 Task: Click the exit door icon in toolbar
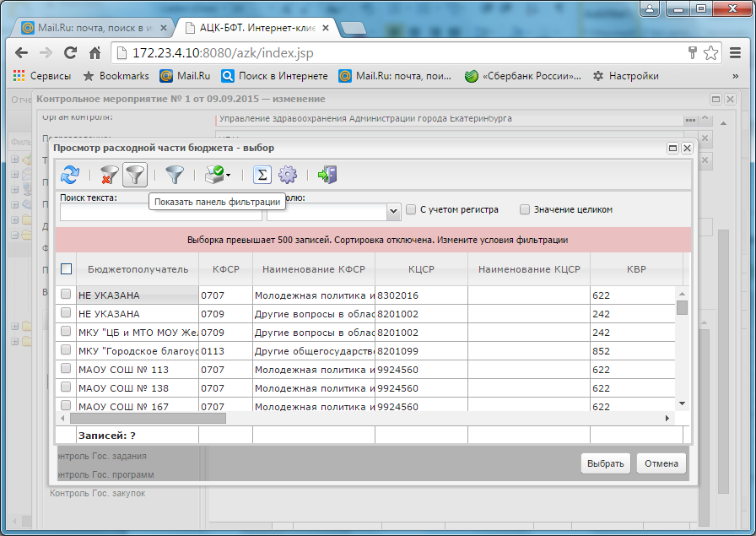(327, 175)
